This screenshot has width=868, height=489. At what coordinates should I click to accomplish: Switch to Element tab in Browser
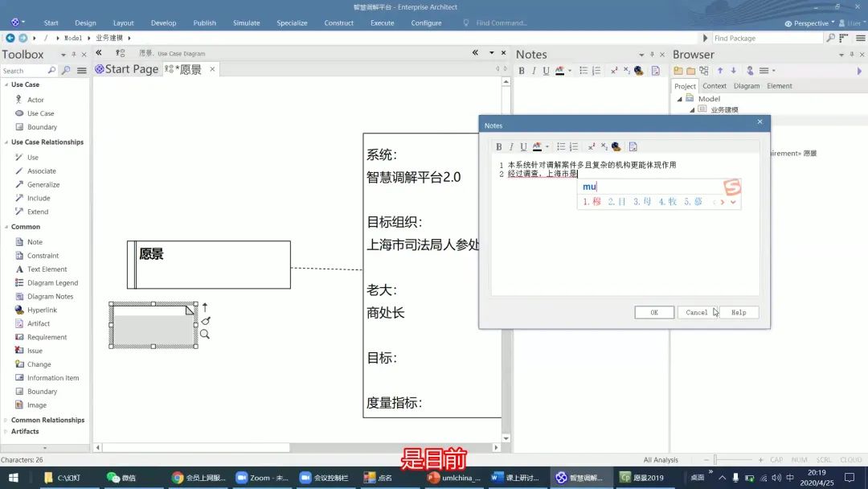click(780, 86)
